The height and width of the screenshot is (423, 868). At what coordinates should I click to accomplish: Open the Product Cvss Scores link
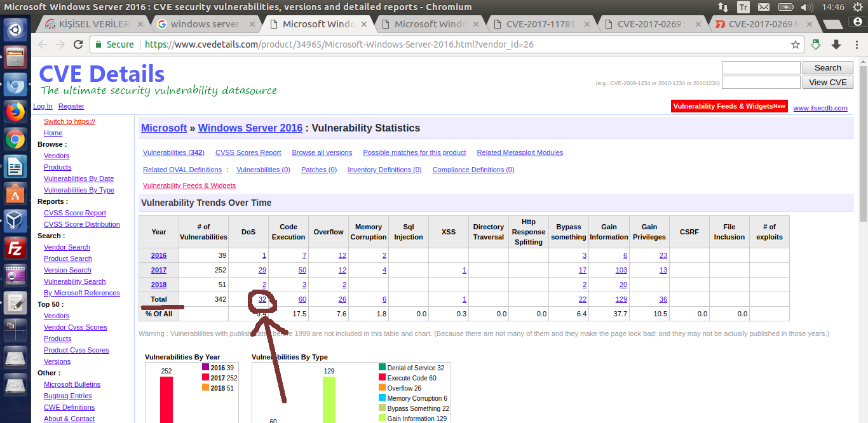click(76, 350)
